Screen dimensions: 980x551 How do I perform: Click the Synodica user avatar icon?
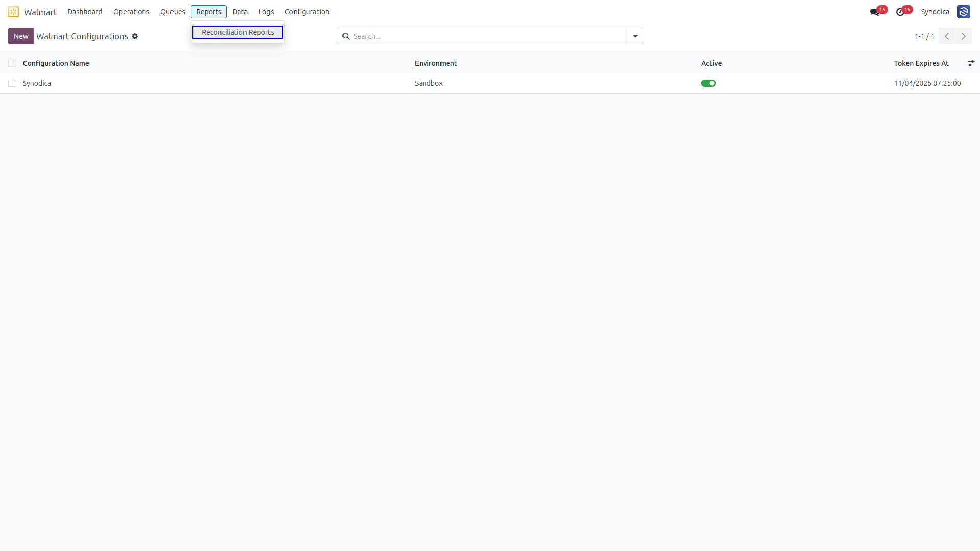point(964,12)
